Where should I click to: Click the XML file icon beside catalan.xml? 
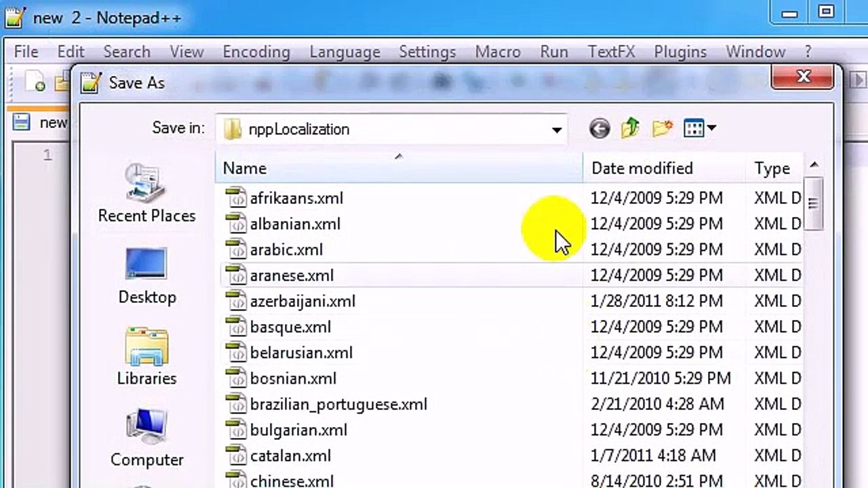(235, 455)
